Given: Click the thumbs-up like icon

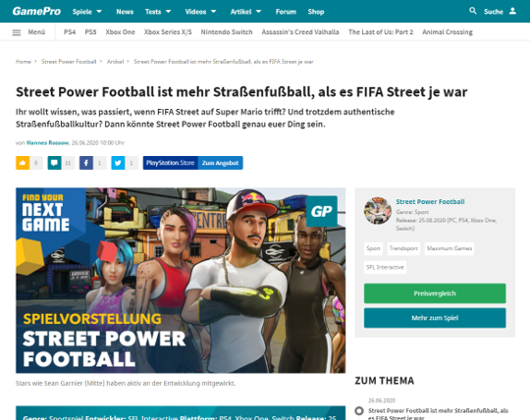Looking at the screenshot, I should (23, 163).
